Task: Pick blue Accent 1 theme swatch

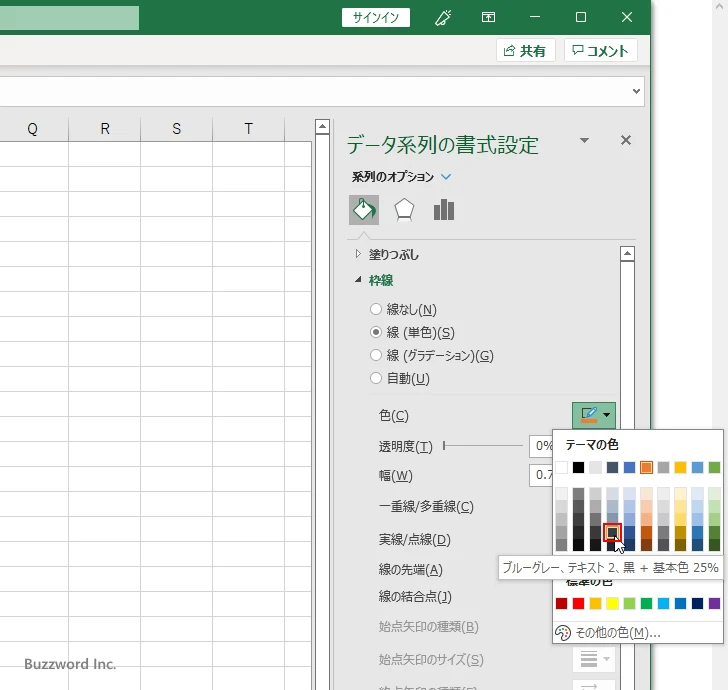Action: 629,467
